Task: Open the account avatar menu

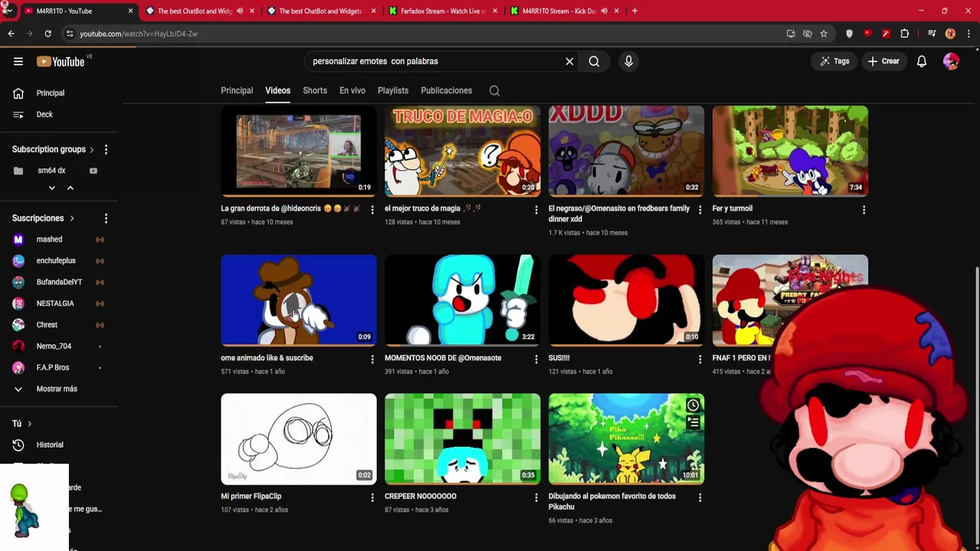Action: click(x=951, y=61)
